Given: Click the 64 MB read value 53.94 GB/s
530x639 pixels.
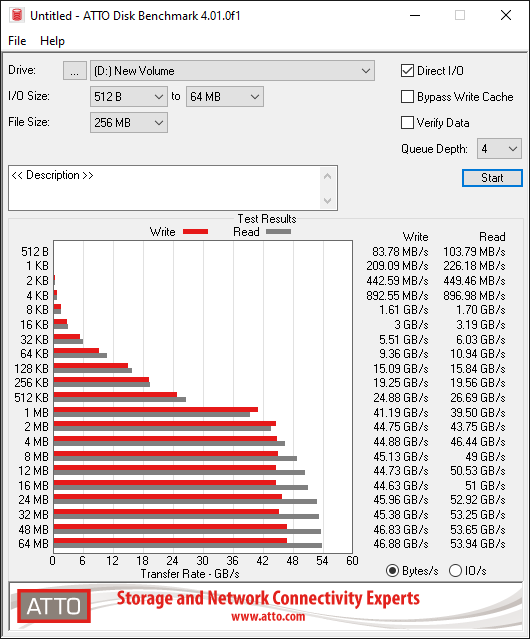Looking at the screenshot, I should [x=478, y=544].
